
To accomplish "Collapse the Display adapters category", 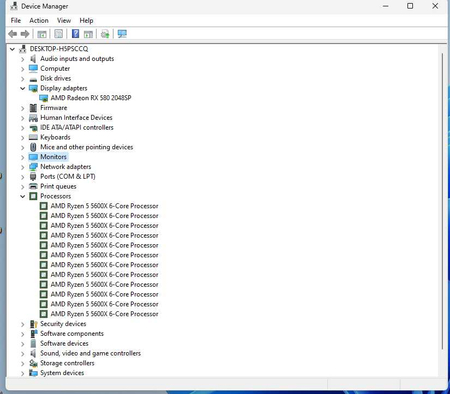I will 23,88.
